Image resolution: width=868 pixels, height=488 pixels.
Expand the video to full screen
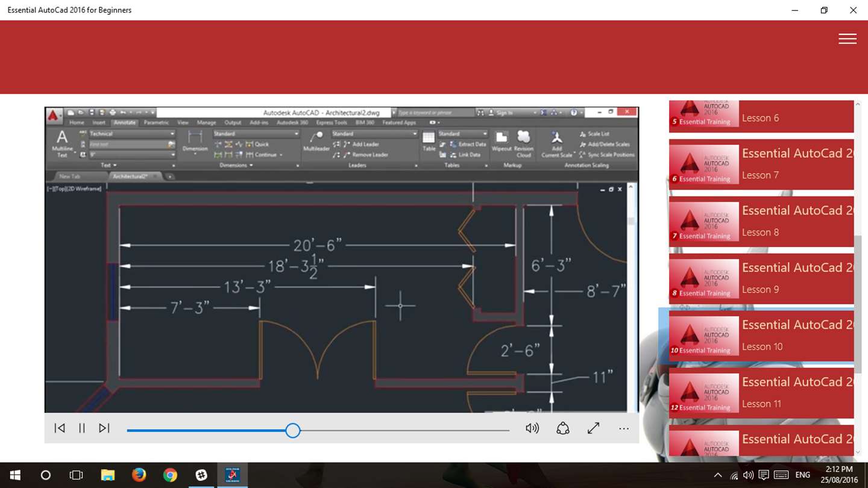(x=594, y=428)
